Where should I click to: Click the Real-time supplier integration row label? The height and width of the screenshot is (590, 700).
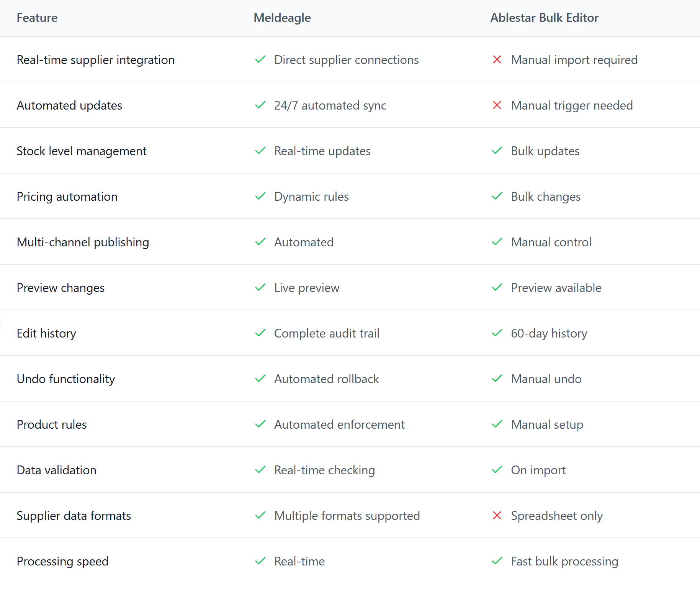[96, 60]
